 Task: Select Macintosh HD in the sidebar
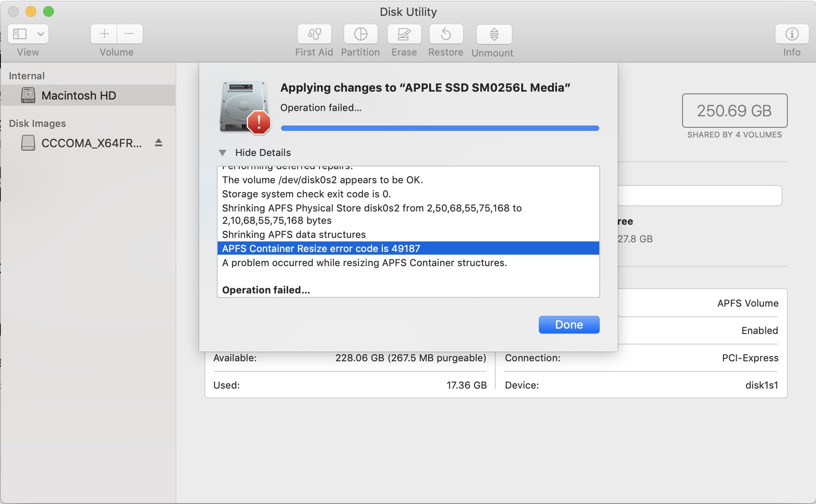point(88,95)
